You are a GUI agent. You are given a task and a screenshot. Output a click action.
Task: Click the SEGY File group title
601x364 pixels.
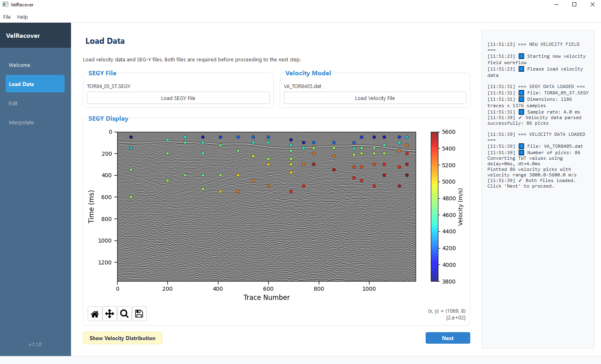pos(102,73)
